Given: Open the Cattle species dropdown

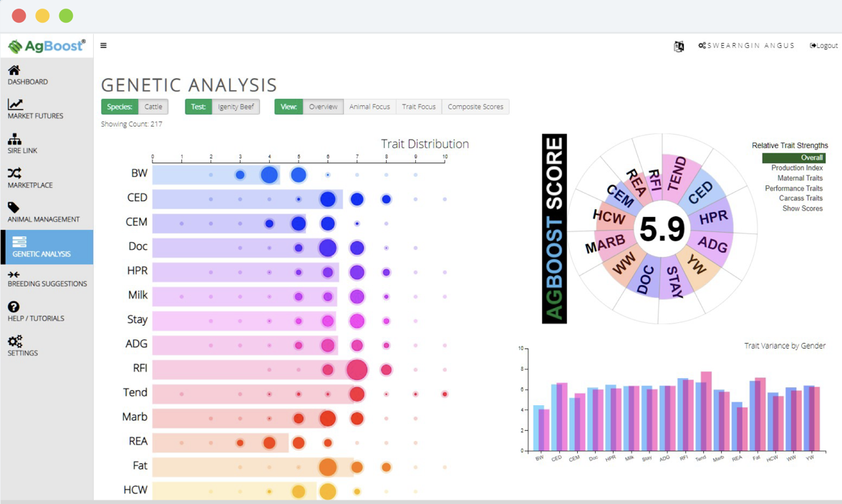Looking at the screenshot, I should coord(153,107).
